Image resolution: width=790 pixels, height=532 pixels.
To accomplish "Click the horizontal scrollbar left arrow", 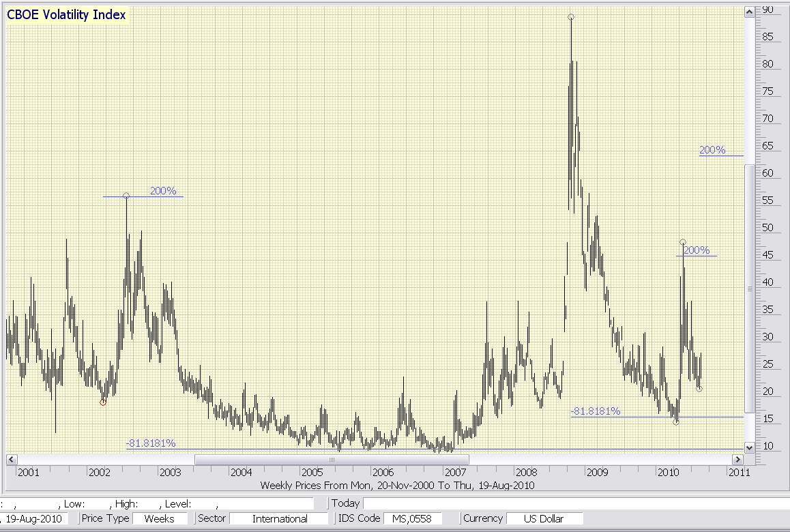I will pyautogui.click(x=11, y=459).
